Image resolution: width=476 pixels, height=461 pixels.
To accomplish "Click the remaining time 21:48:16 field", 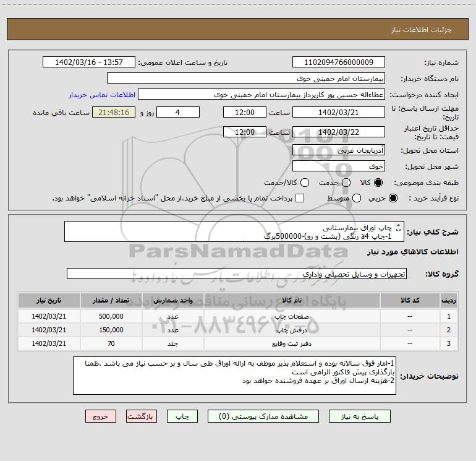I will click(x=114, y=112).
